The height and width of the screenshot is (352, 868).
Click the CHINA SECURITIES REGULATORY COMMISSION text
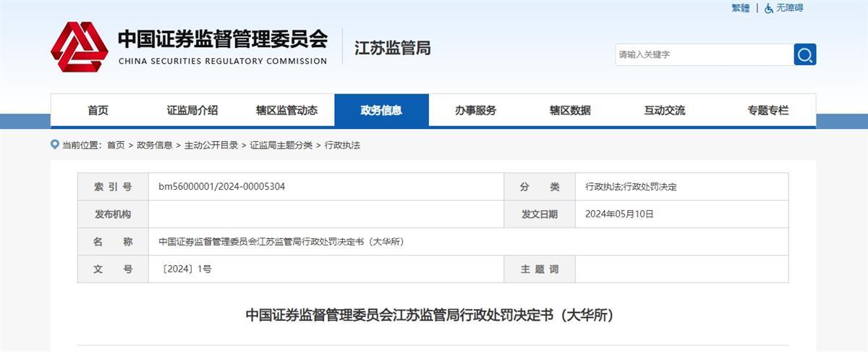click(x=223, y=61)
